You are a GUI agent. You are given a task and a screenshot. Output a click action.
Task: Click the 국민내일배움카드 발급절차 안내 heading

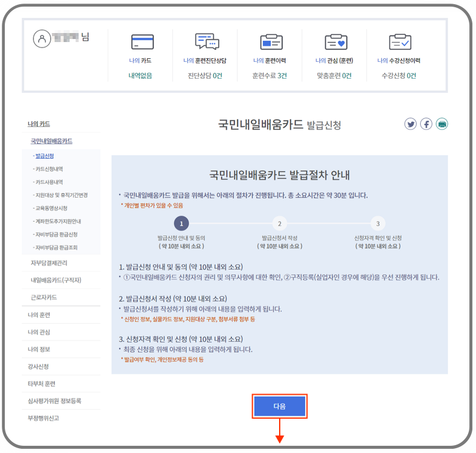coord(280,175)
